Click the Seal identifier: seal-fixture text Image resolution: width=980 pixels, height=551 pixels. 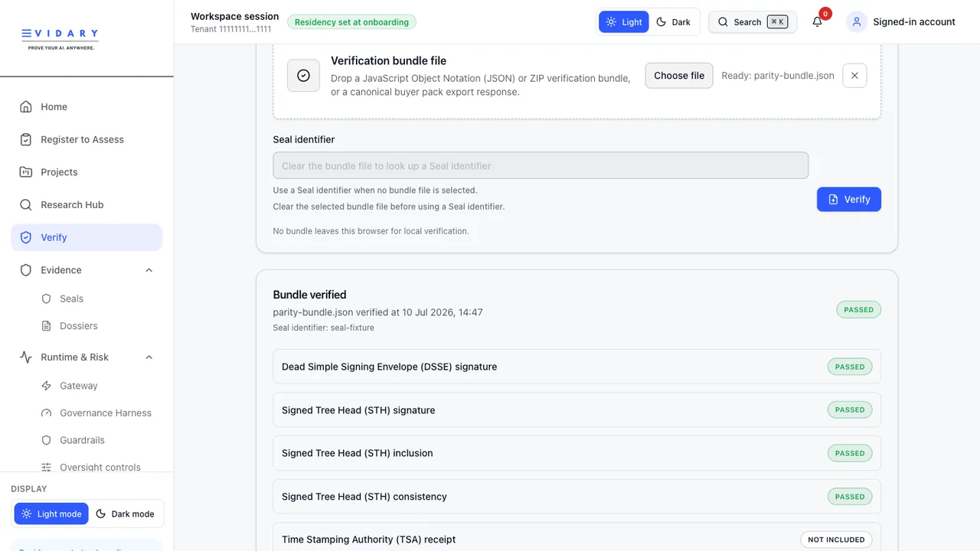coord(324,328)
